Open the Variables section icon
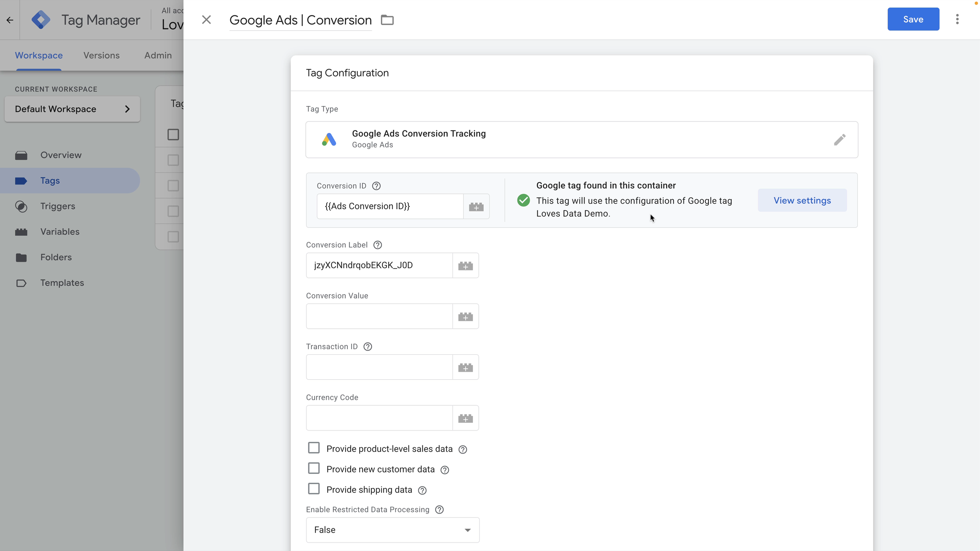Viewport: 980px width, 551px height. click(21, 232)
